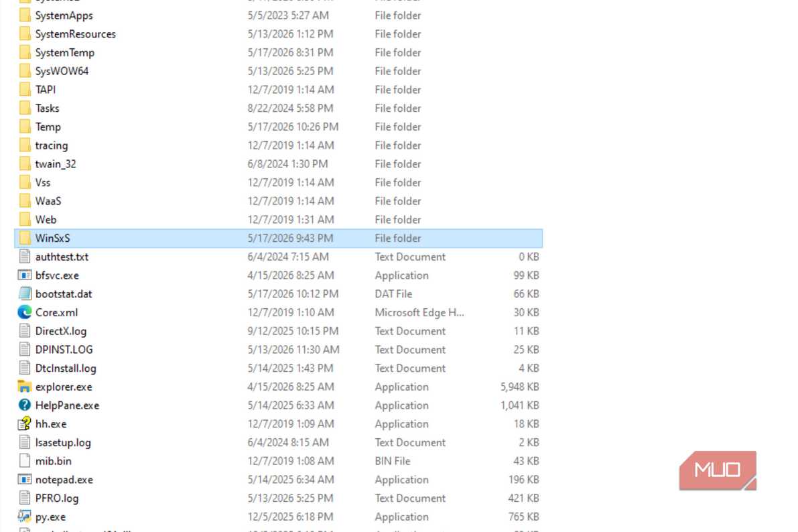Click the SystemResources folder name
Screen dimensions: 798x532
click(x=75, y=34)
